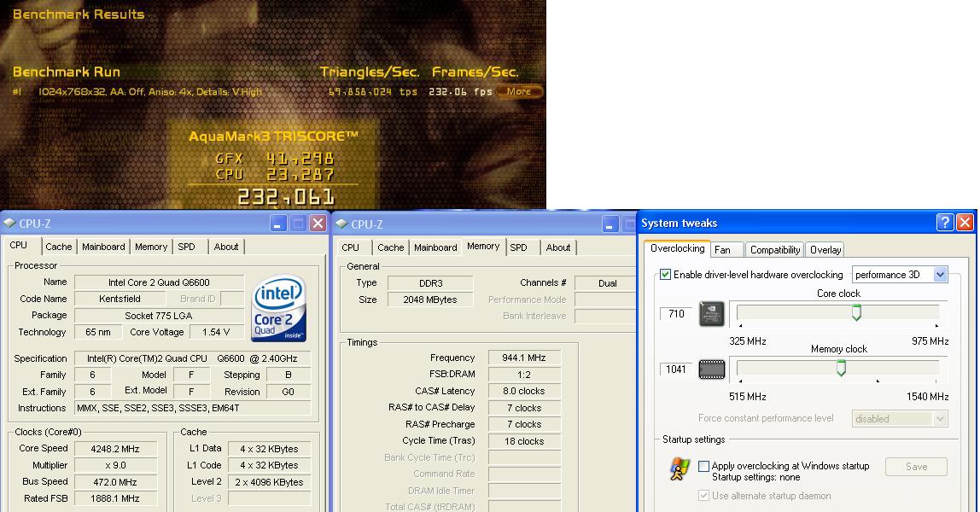Image resolution: width=980 pixels, height=512 pixels.
Task: Click the FSB:DRAM value 1:2
Action: click(x=524, y=375)
